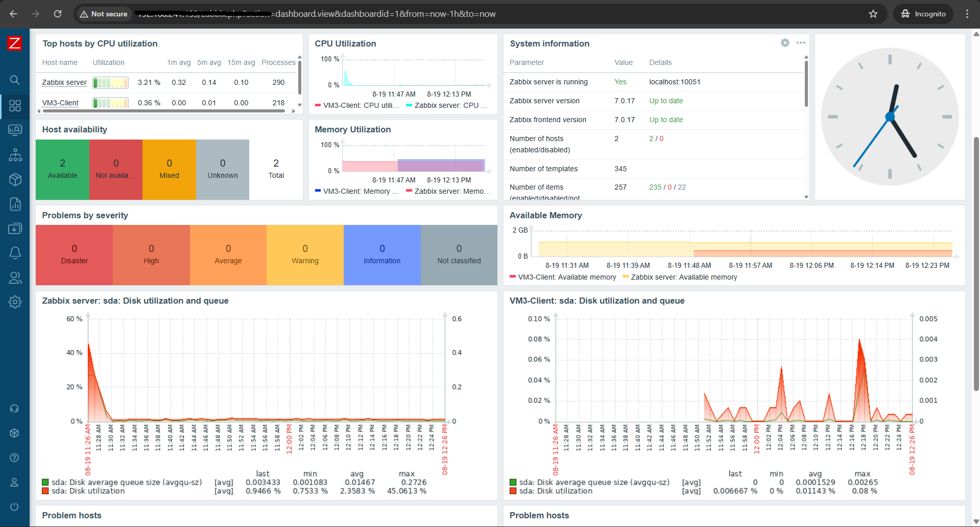Click the System information vertical scrollbar
Image resolution: width=980 pixels, height=527 pixels.
click(x=806, y=84)
